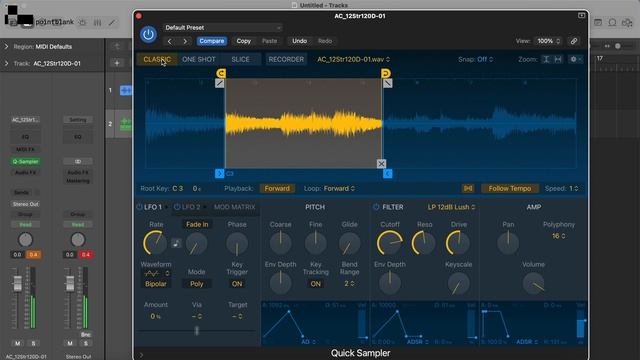The image size is (640, 360).
Task: Open the Default Preset dropdown
Action: pos(222,28)
